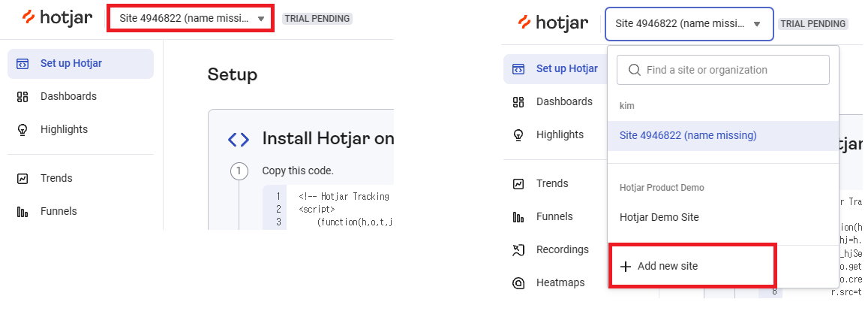868x311 pixels.
Task: Click Trends chart icon in right screenshot
Action: click(x=518, y=184)
